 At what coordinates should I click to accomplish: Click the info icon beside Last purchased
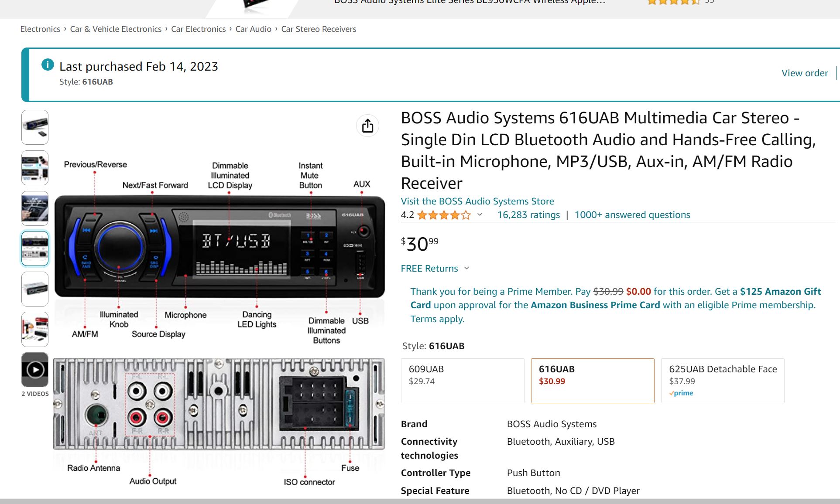click(48, 65)
